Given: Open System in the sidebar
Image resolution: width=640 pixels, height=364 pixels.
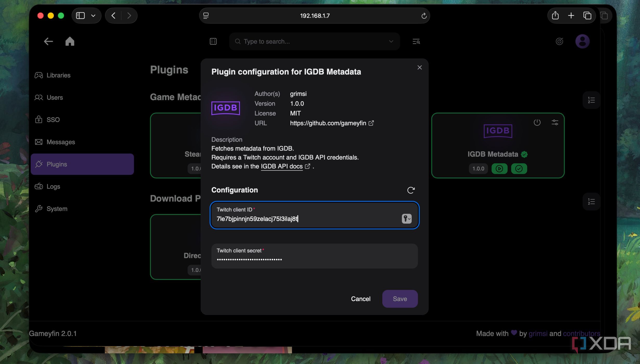Looking at the screenshot, I should click(x=82, y=209).
